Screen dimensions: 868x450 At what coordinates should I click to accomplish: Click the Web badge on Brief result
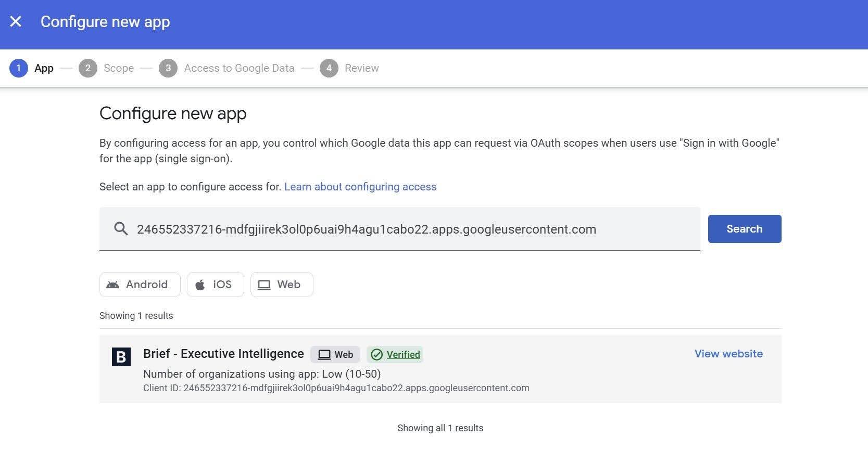(335, 354)
